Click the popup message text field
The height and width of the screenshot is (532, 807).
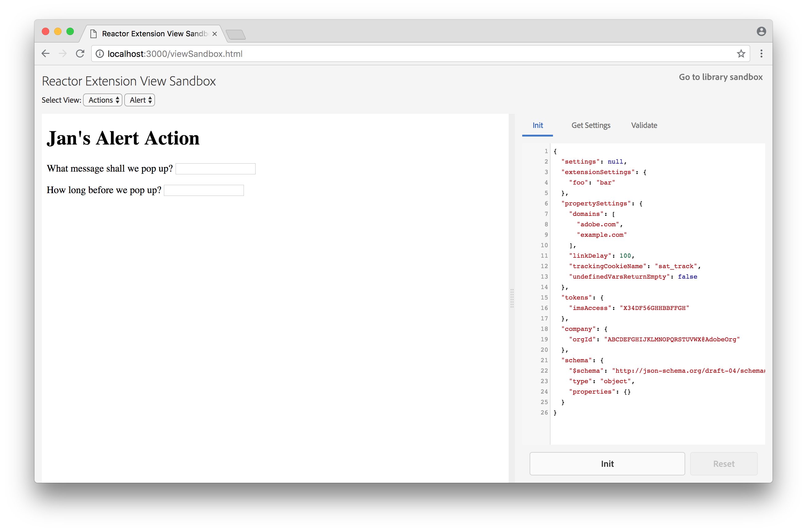[215, 169]
